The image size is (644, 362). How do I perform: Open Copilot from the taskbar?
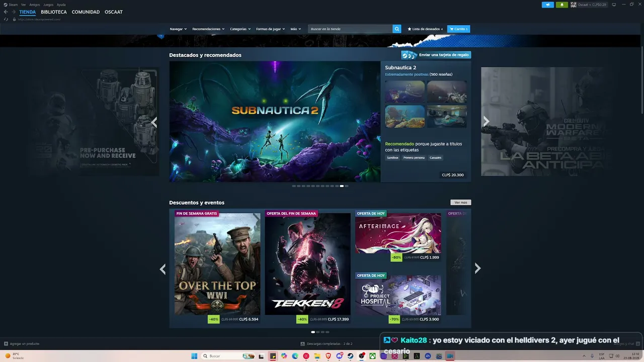pos(284,356)
